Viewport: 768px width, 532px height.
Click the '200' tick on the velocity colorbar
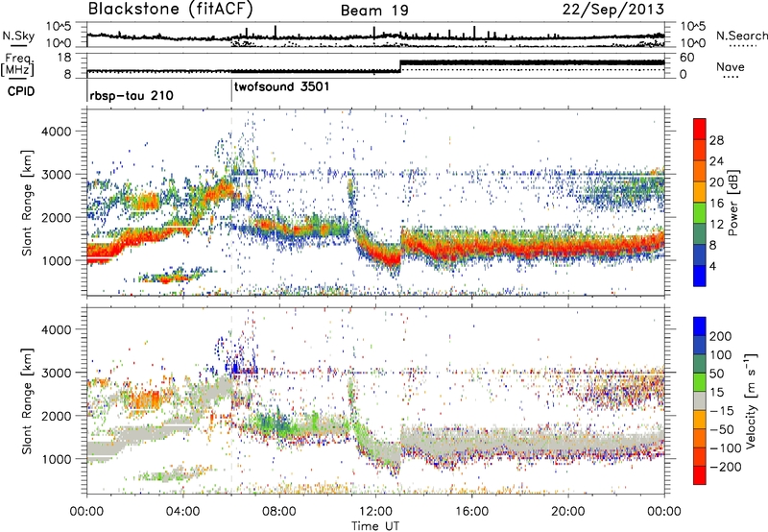coord(721,336)
